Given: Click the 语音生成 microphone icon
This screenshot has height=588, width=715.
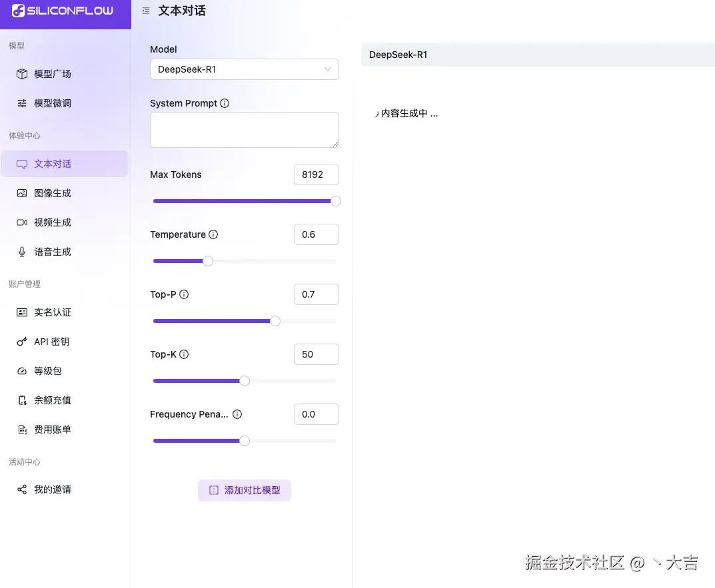Looking at the screenshot, I should click(22, 252).
